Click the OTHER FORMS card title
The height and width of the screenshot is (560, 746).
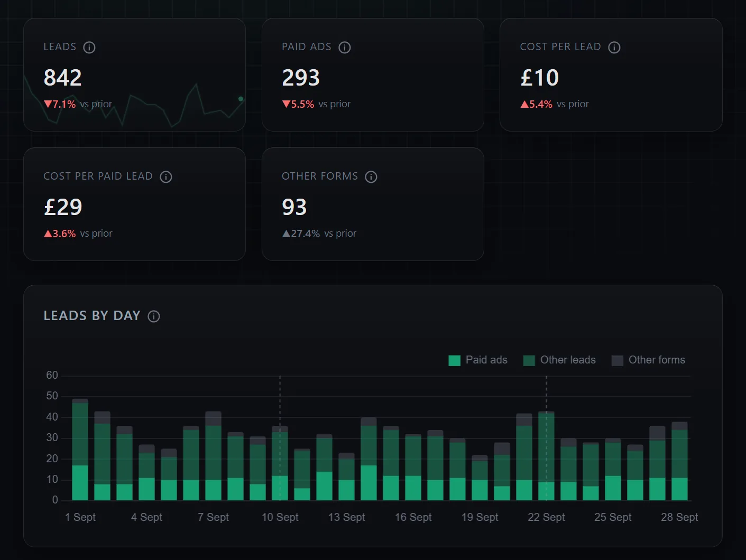click(320, 176)
